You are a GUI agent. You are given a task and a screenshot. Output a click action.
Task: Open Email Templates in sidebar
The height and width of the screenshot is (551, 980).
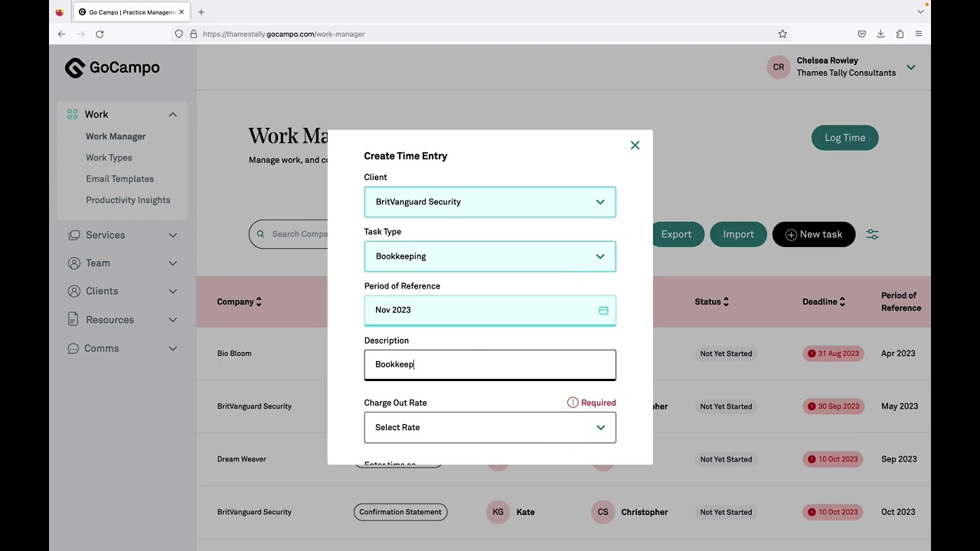click(119, 179)
